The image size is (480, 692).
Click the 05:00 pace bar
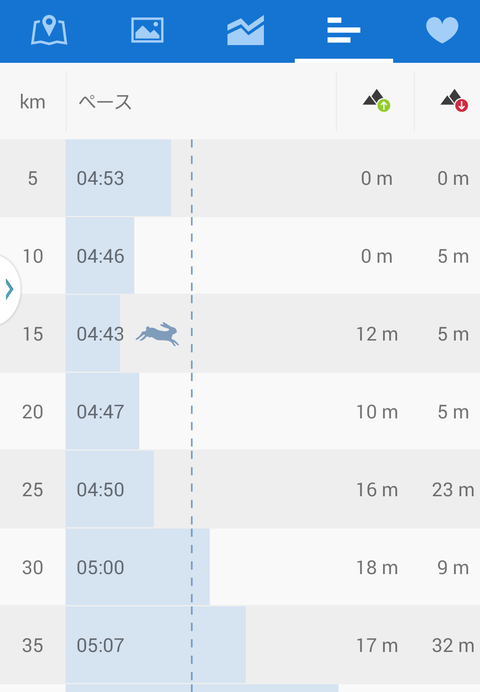138,567
